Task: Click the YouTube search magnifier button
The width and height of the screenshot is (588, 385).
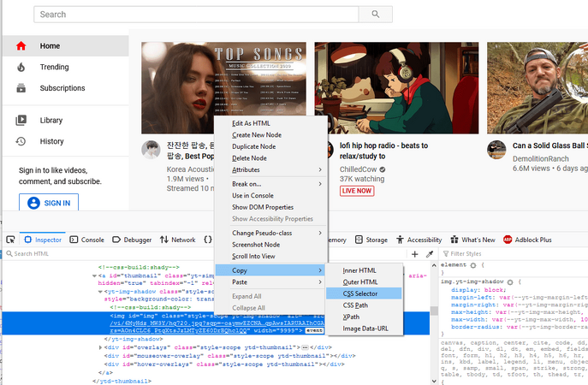Action: pyautogui.click(x=376, y=15)
